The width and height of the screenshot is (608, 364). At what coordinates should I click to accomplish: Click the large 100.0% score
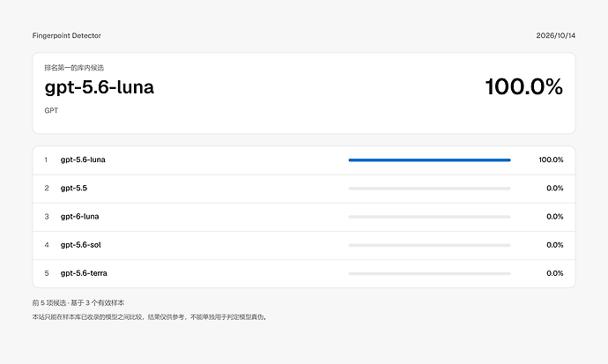coord(524,86)
